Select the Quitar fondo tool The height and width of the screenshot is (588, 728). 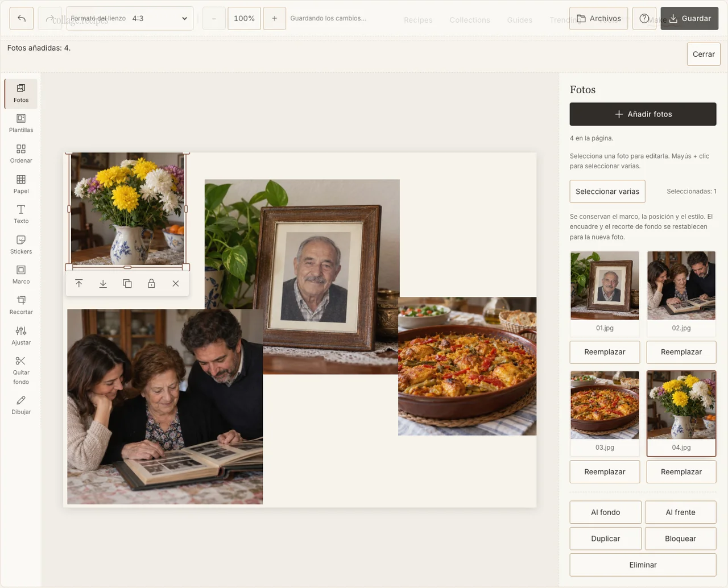tap(21, 371)
